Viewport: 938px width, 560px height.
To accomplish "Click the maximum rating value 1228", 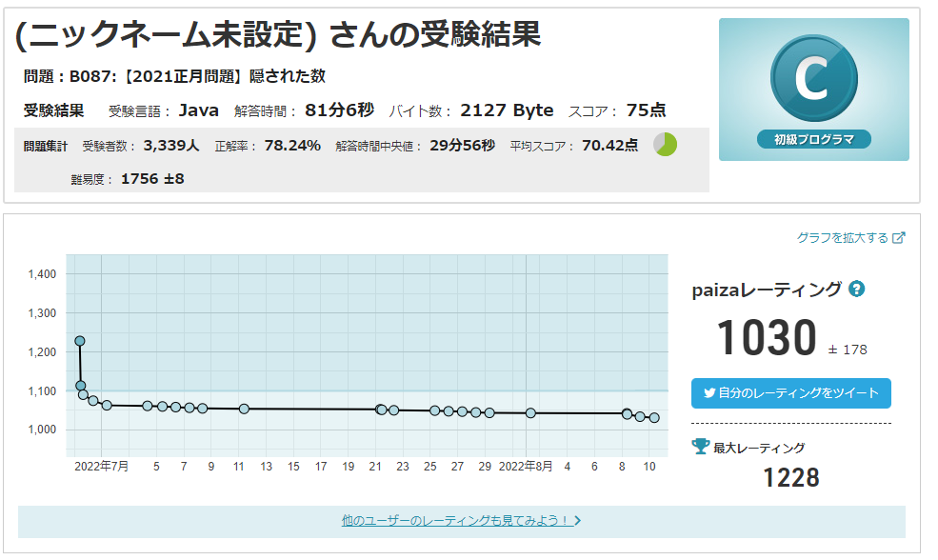I will coord(790,477).
